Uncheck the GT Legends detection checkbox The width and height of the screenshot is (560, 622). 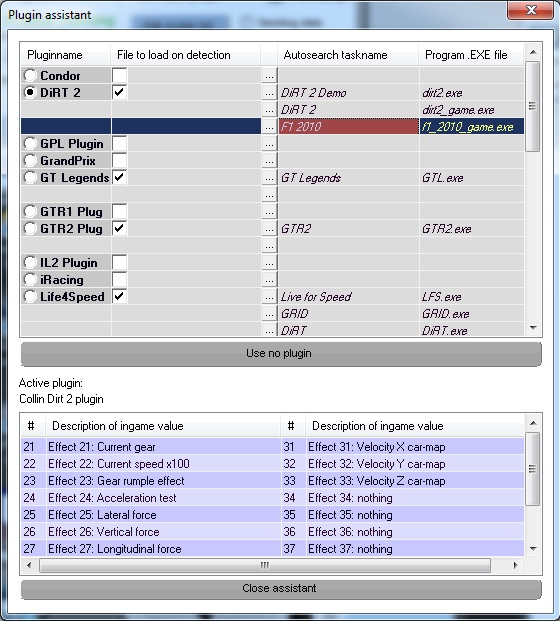point(119,177)
